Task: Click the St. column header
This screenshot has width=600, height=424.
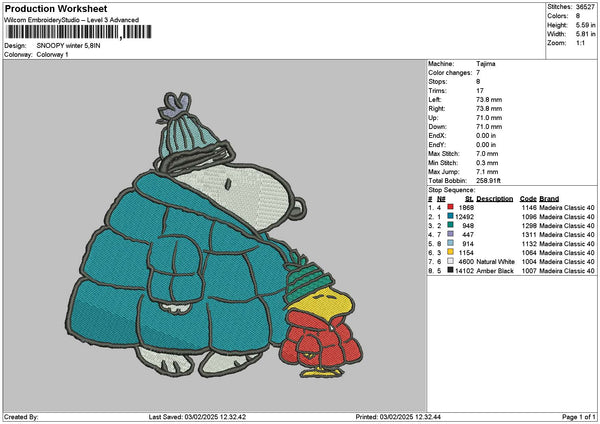Action: pyautogui.click(x=470, y=199)
